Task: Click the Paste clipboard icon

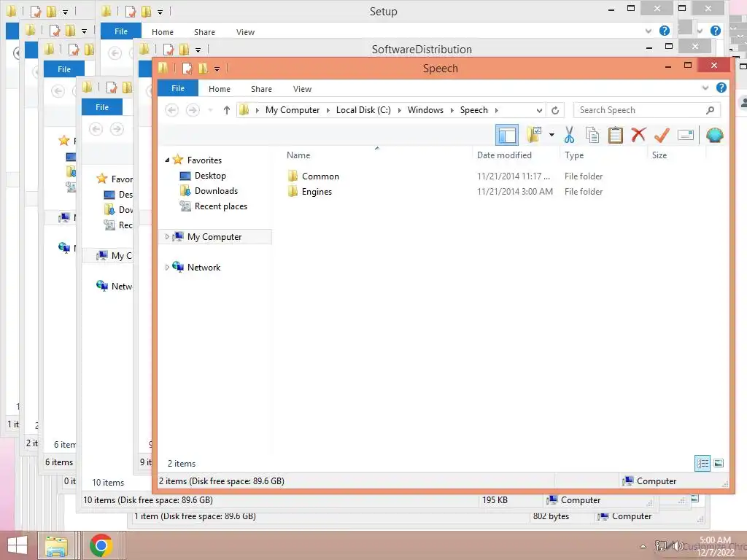Action: point(615,135)
